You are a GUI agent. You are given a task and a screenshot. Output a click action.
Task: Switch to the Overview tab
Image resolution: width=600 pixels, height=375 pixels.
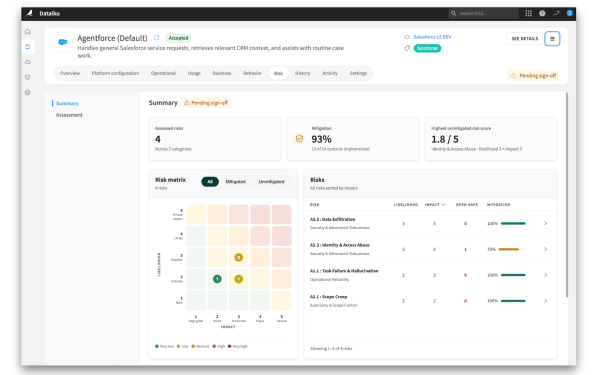(70, 73)
